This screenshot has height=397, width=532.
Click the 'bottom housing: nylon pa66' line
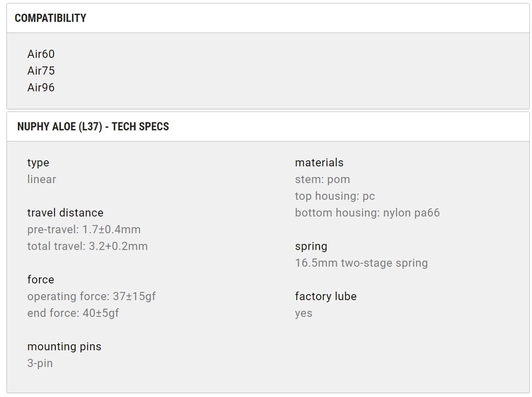[367, 213]
